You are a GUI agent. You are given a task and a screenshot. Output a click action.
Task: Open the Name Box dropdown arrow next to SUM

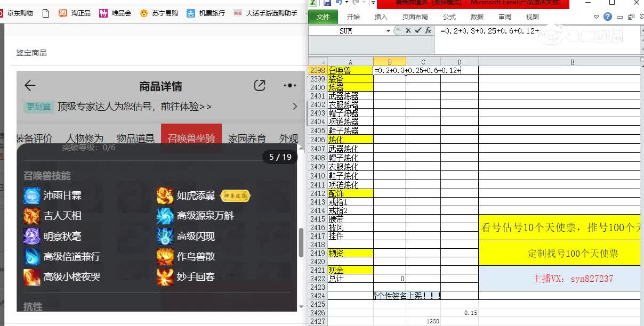tap(388, 31)
